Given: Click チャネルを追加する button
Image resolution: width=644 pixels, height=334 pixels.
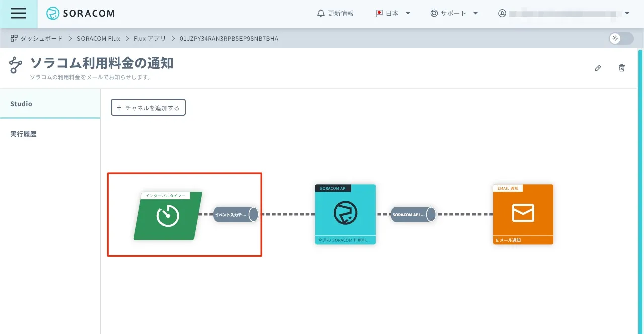Looking at the screenshot, I should point(148,108).
